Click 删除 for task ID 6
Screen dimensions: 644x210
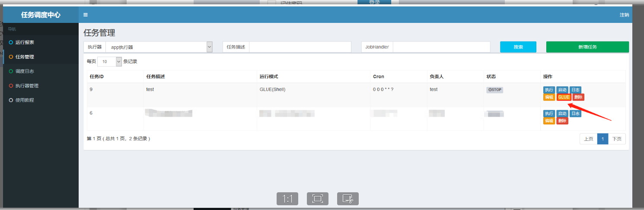(x=562, y=121)
